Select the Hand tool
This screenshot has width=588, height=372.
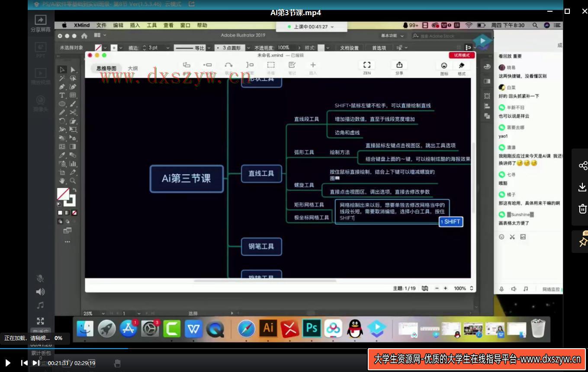(x=62, y=181)
